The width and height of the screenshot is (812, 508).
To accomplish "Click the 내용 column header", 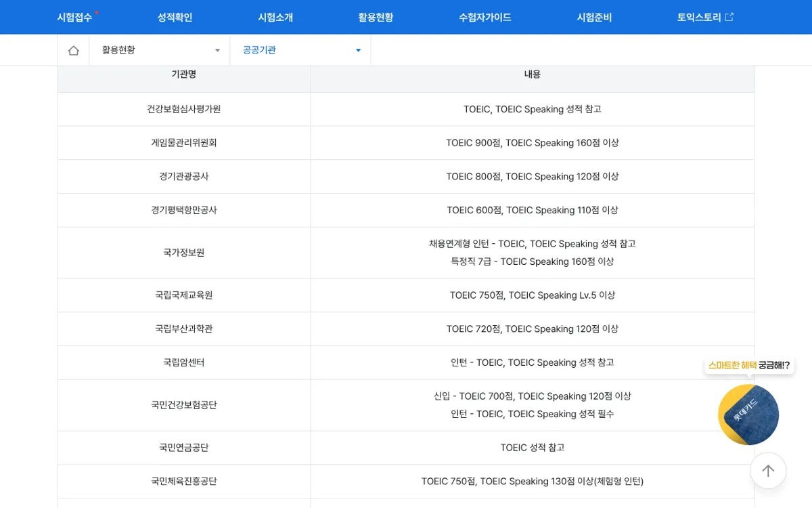I will point(533,75).
